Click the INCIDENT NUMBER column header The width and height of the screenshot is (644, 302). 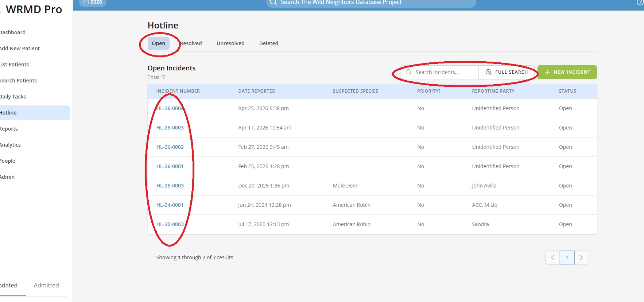(178, 91)
